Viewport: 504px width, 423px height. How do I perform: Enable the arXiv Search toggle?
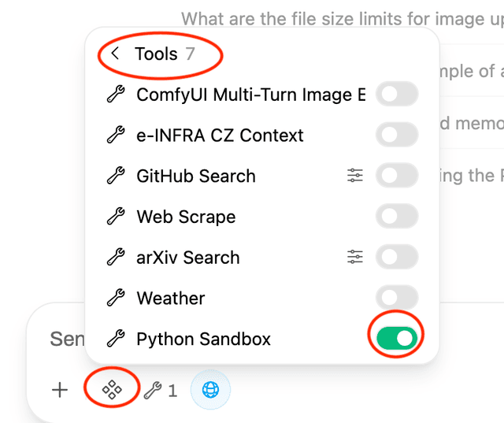(x=396, y=257)
